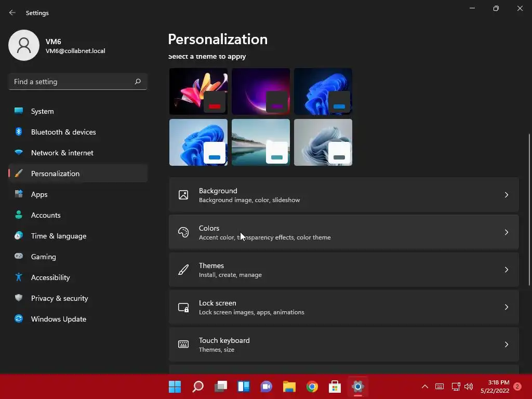Go to Network & internet settings
The image size is (532, 399).
click(78, 153)
